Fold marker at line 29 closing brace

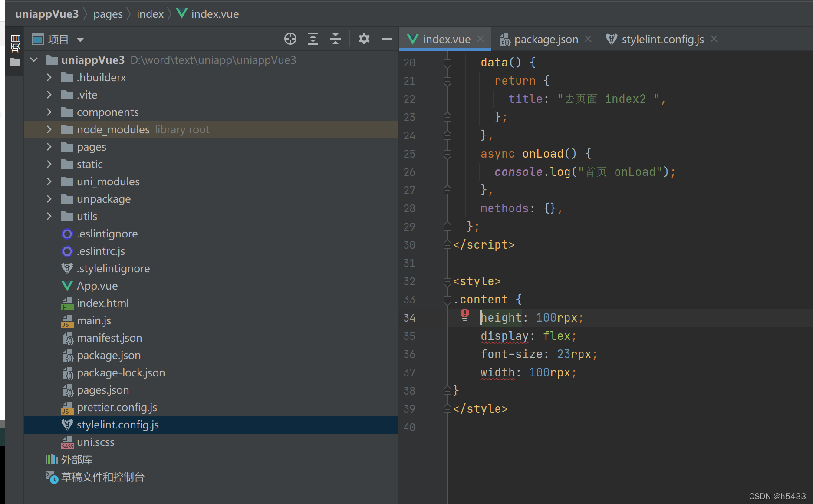click(448, 227)
